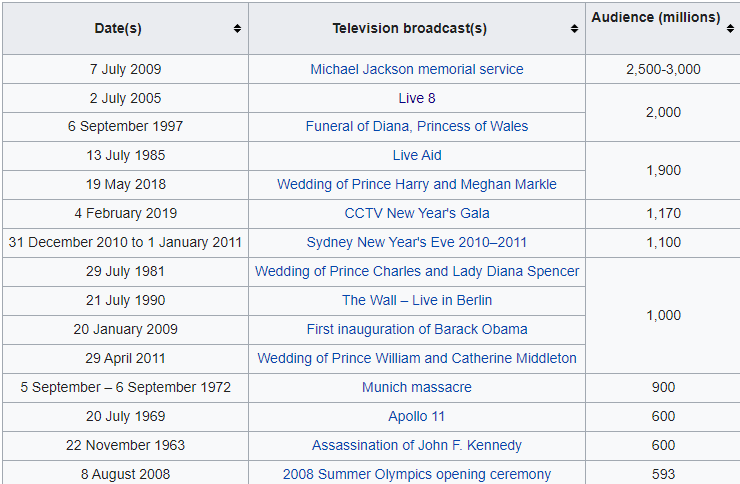This screenshot has height=484, width=740.
Task: Select the date 21 July 1990
Action: tap(126, 300)
